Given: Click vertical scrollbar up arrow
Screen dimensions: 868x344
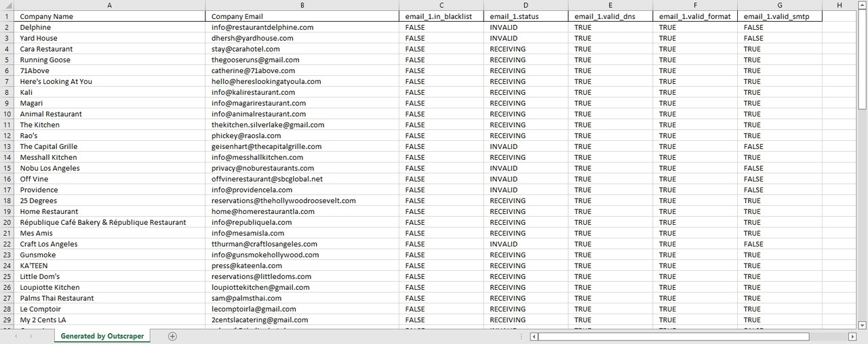Looking at the screenshot, I should coord(863,5).
